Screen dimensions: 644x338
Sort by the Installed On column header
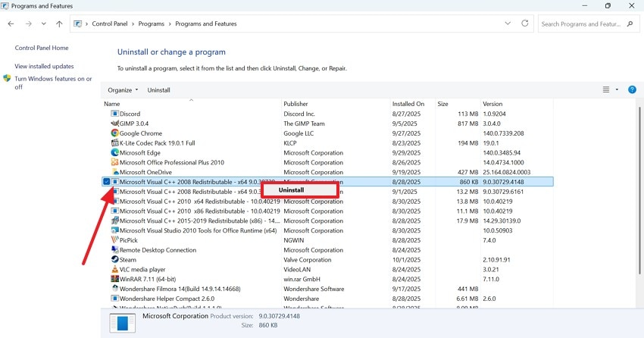pyautogui.click(x=412, y=104)
